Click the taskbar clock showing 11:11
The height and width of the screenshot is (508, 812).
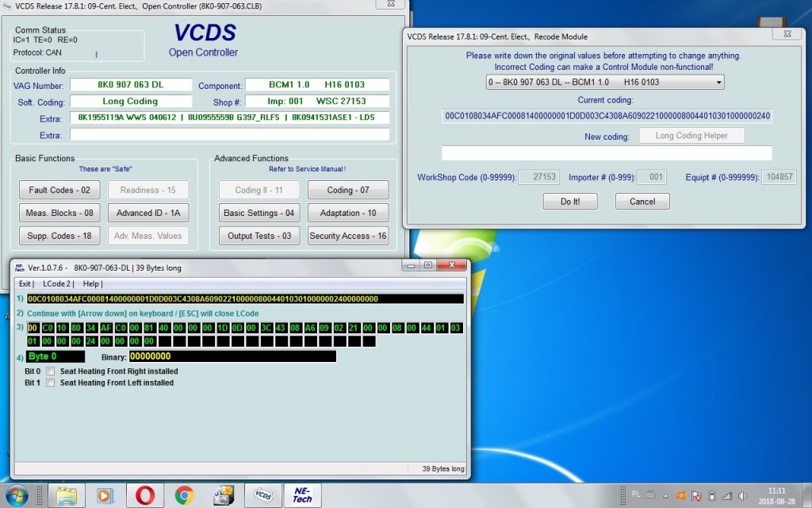(x=777, y=495)
